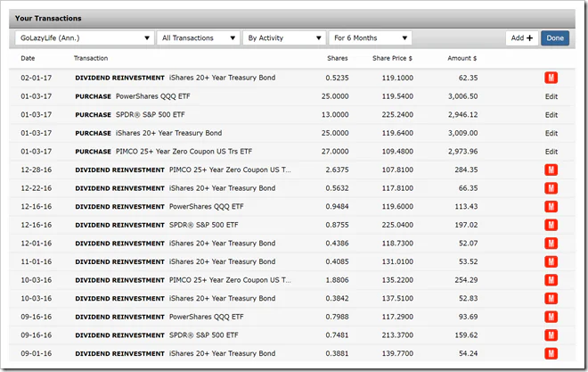Click the red M icon for 12-22-16 row
This screenshot has width=588, height=372.
click(x=551, y=188)
